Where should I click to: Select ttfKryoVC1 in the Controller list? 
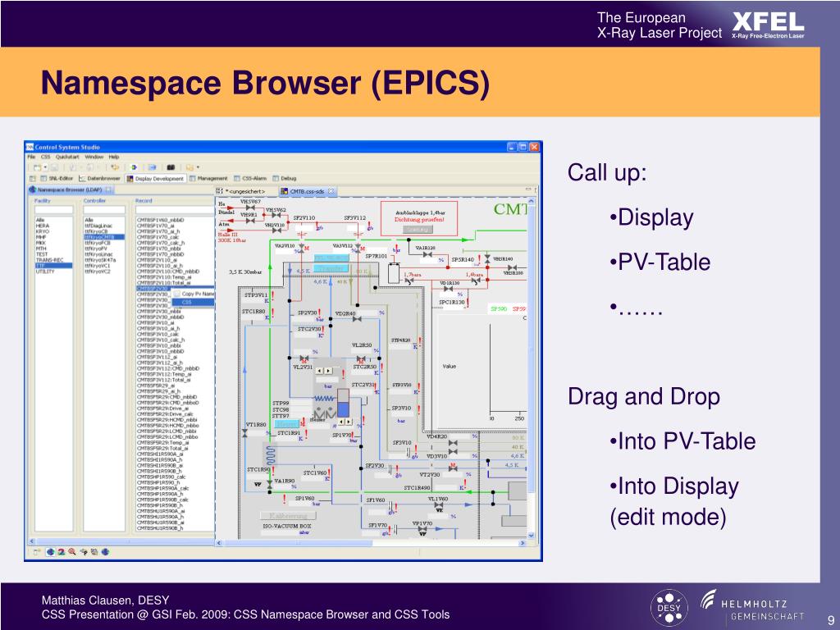point(104,266)
